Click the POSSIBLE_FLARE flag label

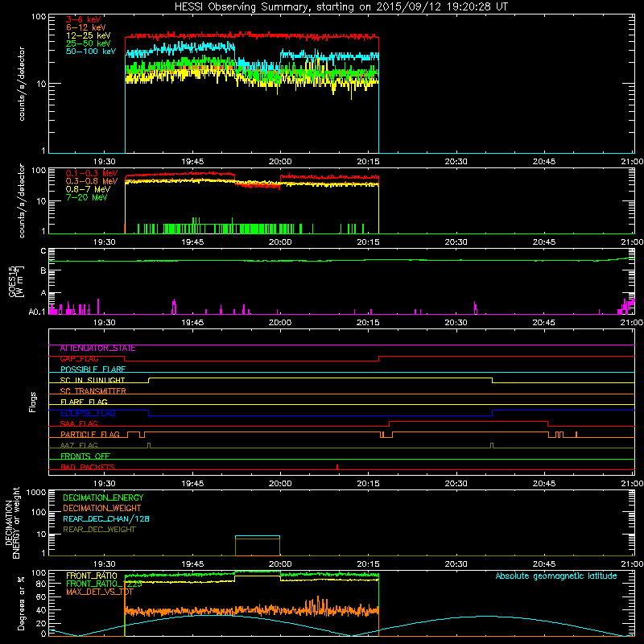(x=93, y=369)
